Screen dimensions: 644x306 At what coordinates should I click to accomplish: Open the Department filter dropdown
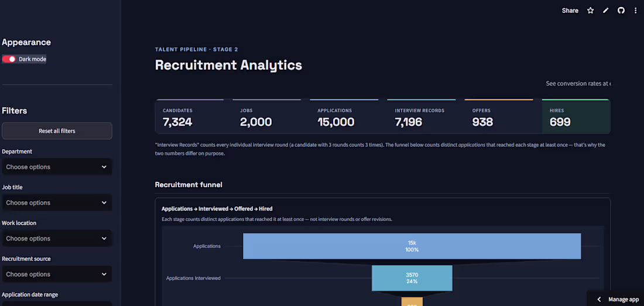point(57,167)
